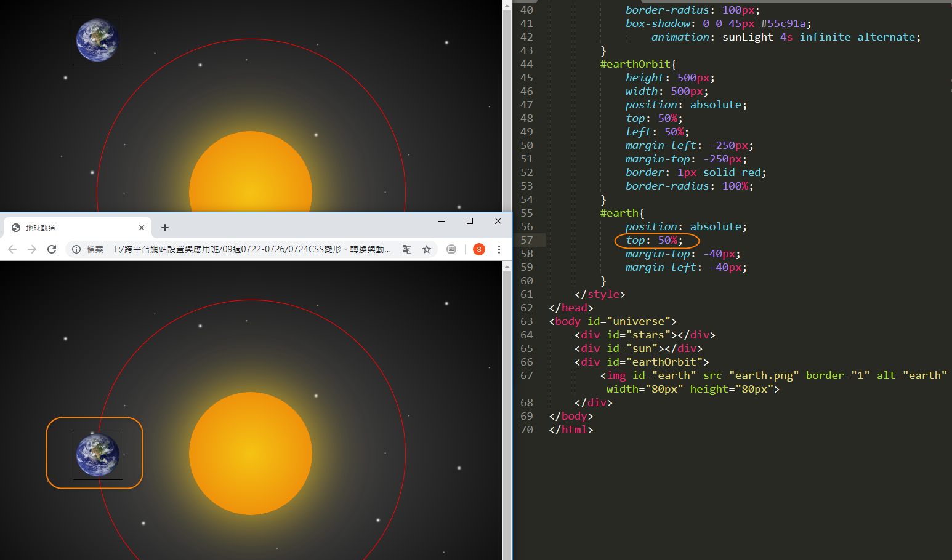The image size is (952, 560).
Task: Click the browser back arrow
Action: [x=12, y=249]
